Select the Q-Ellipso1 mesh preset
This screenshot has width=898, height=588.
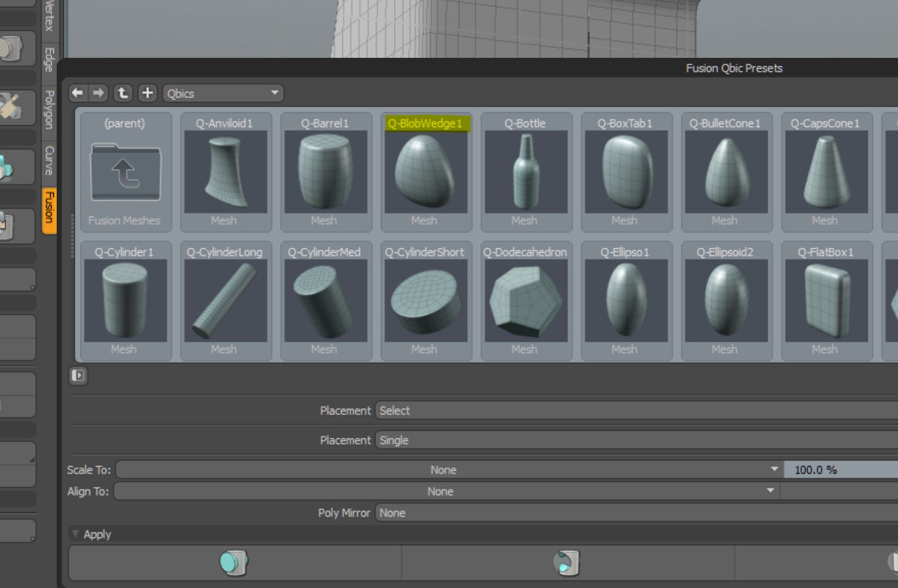pos(626,301)
